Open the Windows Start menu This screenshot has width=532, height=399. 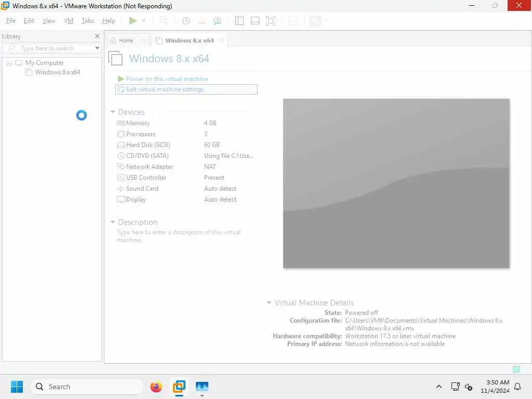(17, 387)
